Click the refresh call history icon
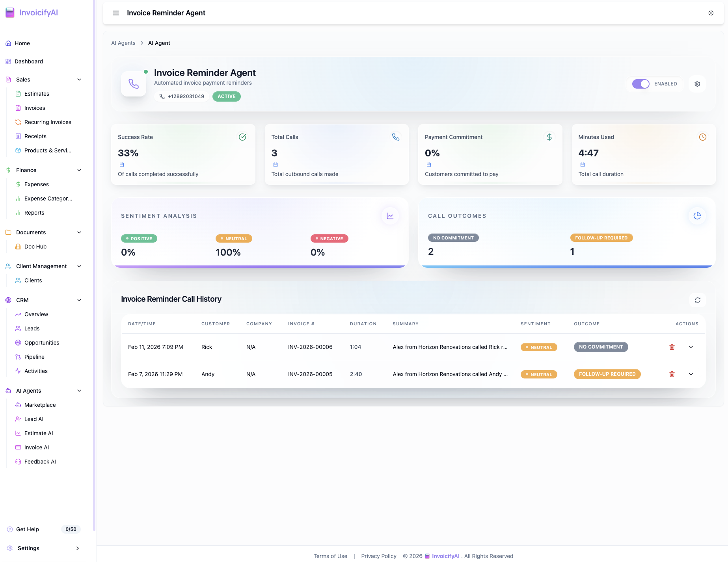The width and height of the screenshot is (728, 562). (x=698, y=300)
